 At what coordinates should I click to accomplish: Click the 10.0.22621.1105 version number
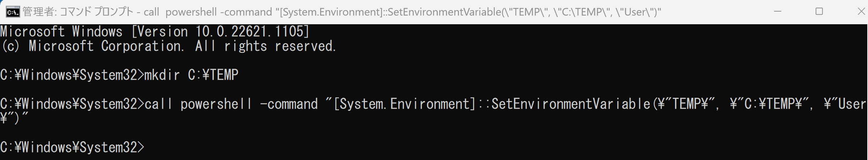click(252, 31)
